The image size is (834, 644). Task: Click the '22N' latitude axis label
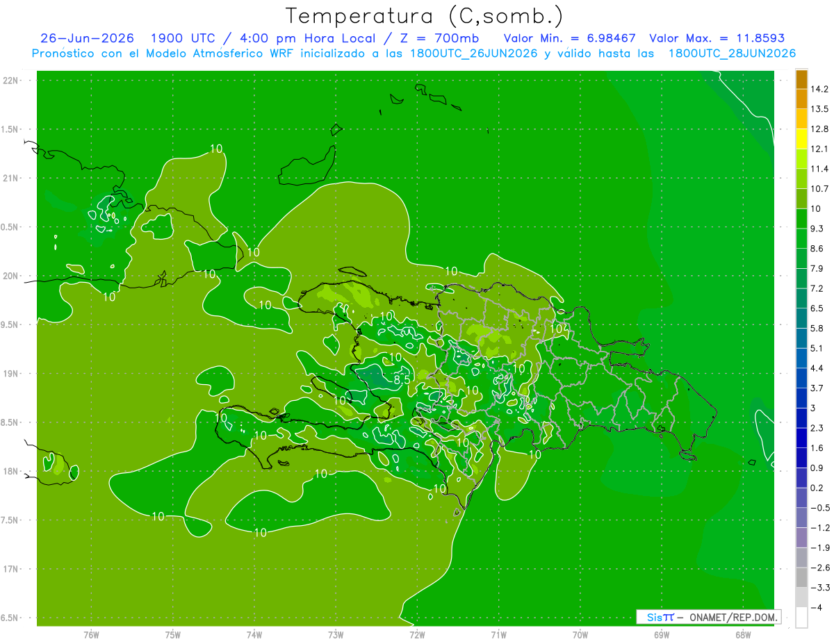(10, 81)
